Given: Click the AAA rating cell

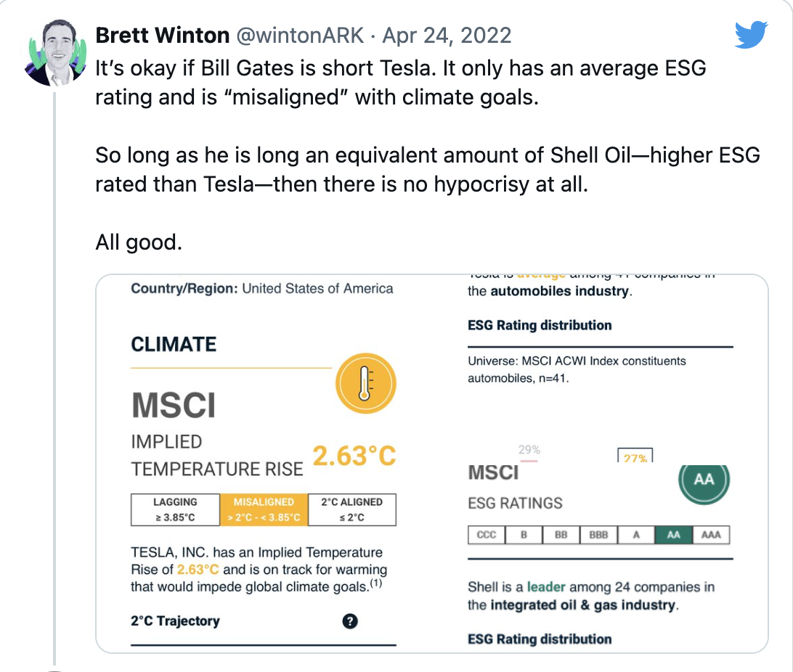Looking at the screenshot, I should (x=711, y=536).
